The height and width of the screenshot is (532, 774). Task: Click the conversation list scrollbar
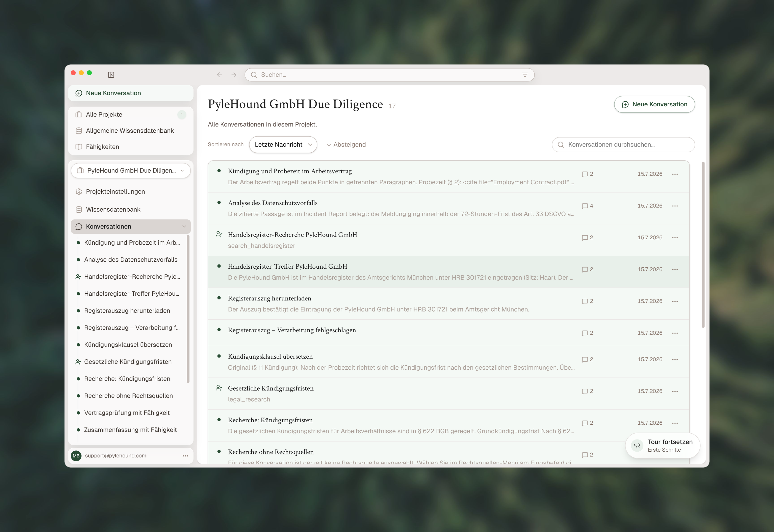[703, 245]
